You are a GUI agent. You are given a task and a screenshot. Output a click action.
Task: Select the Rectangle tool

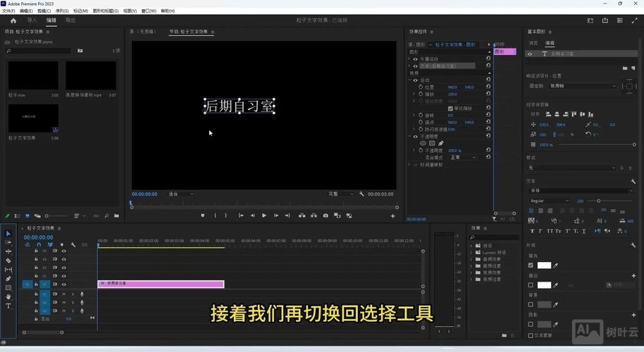(x=8, y=288)
